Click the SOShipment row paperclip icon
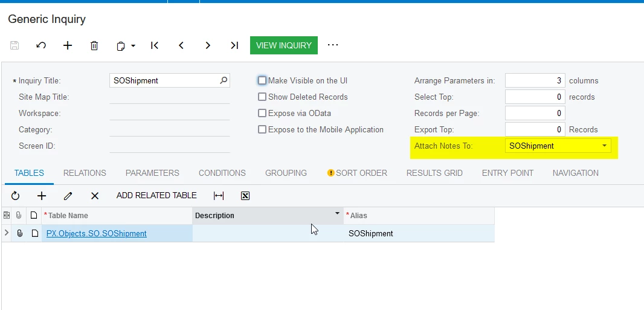Screen dimensions: 644x310 click(x=19, y=233)
